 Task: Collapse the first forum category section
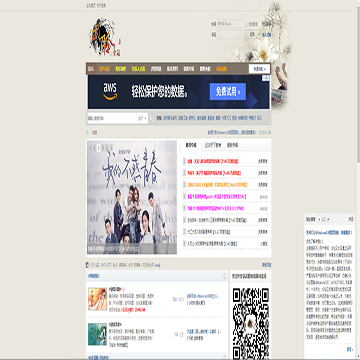(224, 276)
